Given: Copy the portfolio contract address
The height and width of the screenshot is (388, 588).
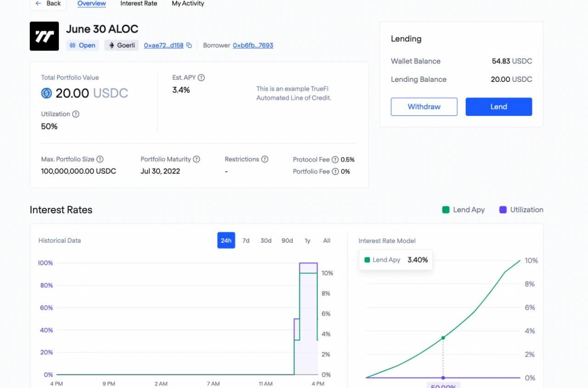Looking at the screenshot, I should click(x=189, y=46).
